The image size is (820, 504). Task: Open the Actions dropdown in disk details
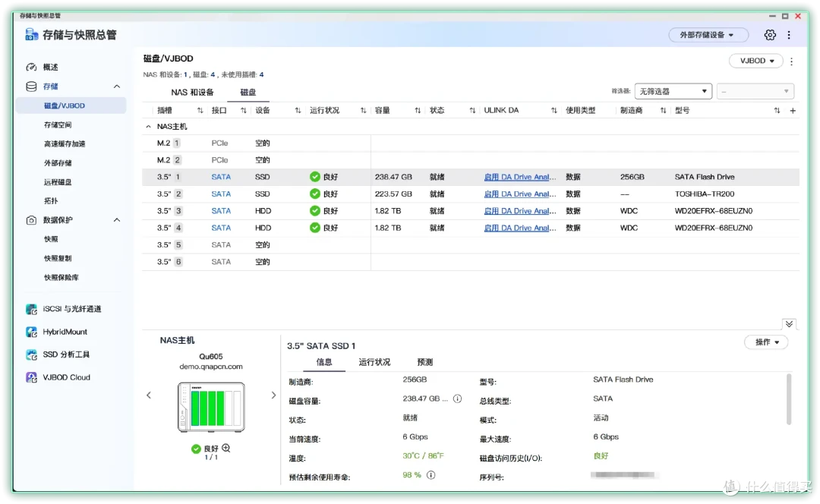pos(766,342)
